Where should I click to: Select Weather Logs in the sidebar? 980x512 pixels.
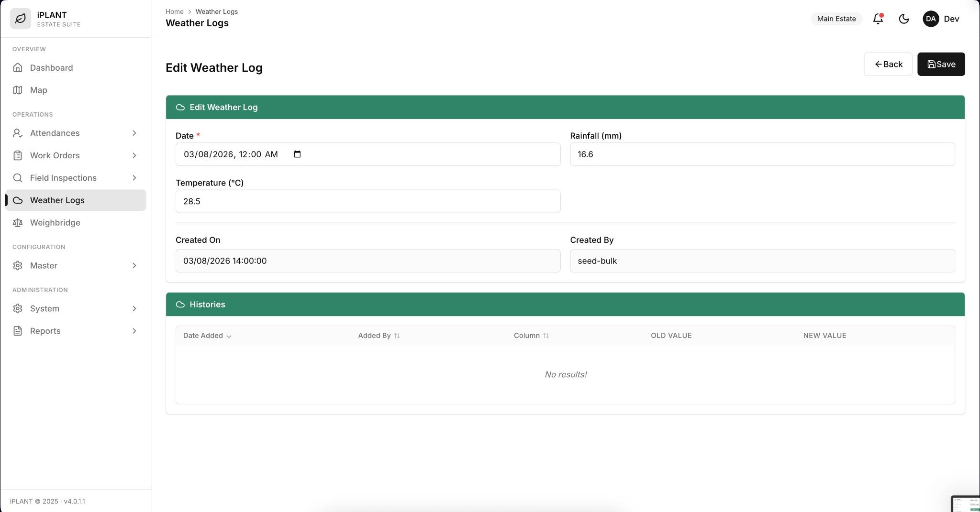coord(76,200)
